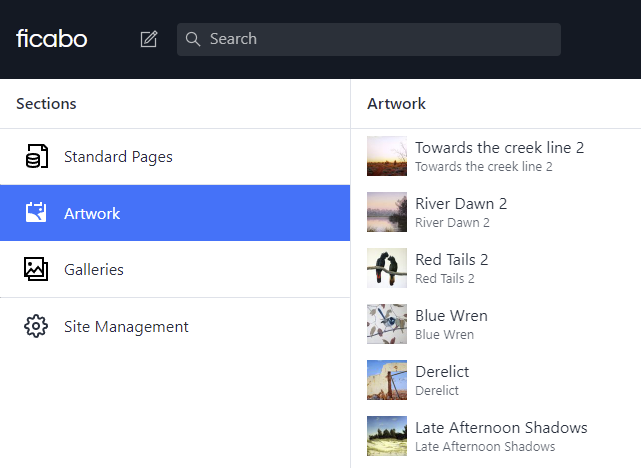Open the Blue Wren thumbnail
Viewport: 641px width, 468px height.
point(387,324)
